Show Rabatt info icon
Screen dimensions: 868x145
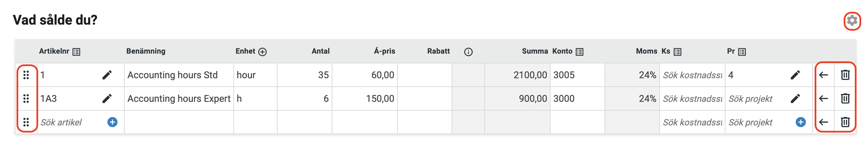468,52
